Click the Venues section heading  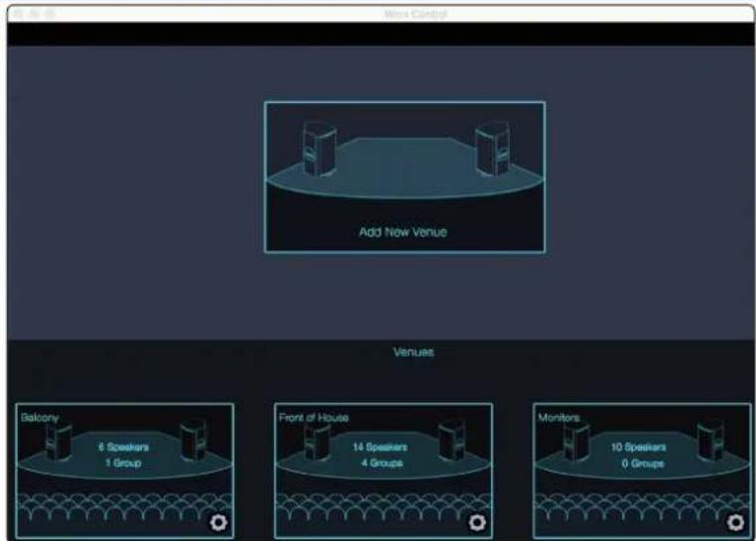(413, 351)
